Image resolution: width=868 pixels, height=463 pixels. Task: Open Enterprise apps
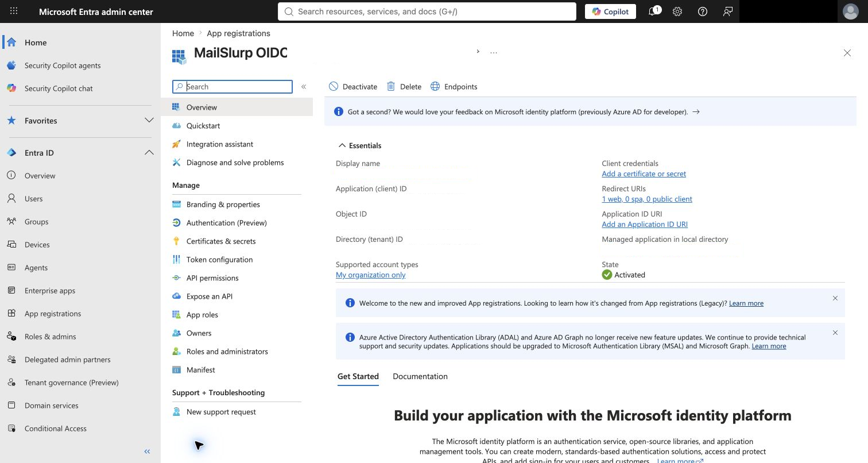(x=50, y=291)
